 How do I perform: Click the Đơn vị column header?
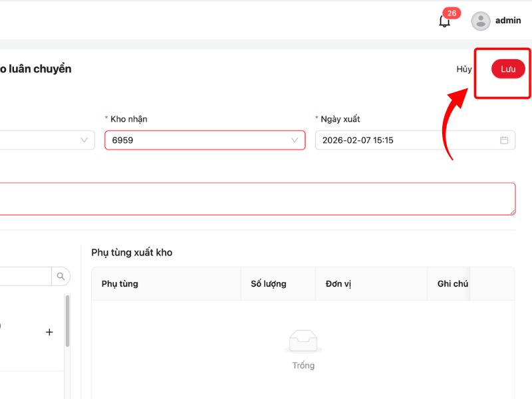(338, 284)
